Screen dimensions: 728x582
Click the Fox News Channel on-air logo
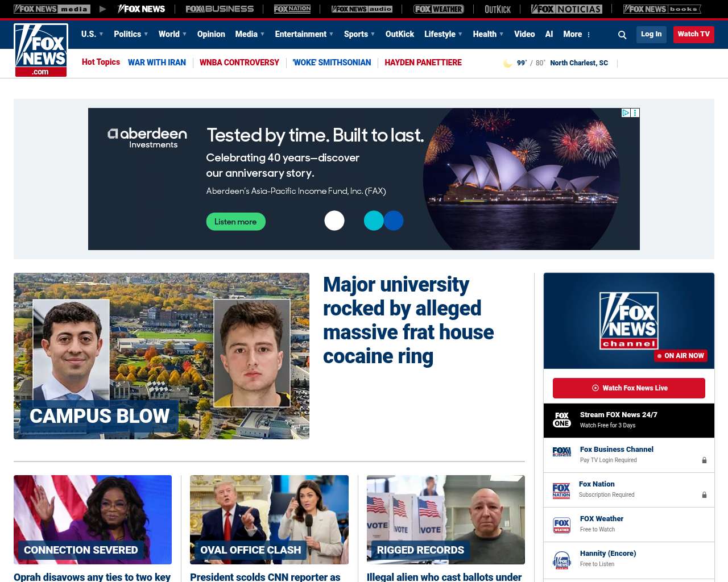click(629, 321)
